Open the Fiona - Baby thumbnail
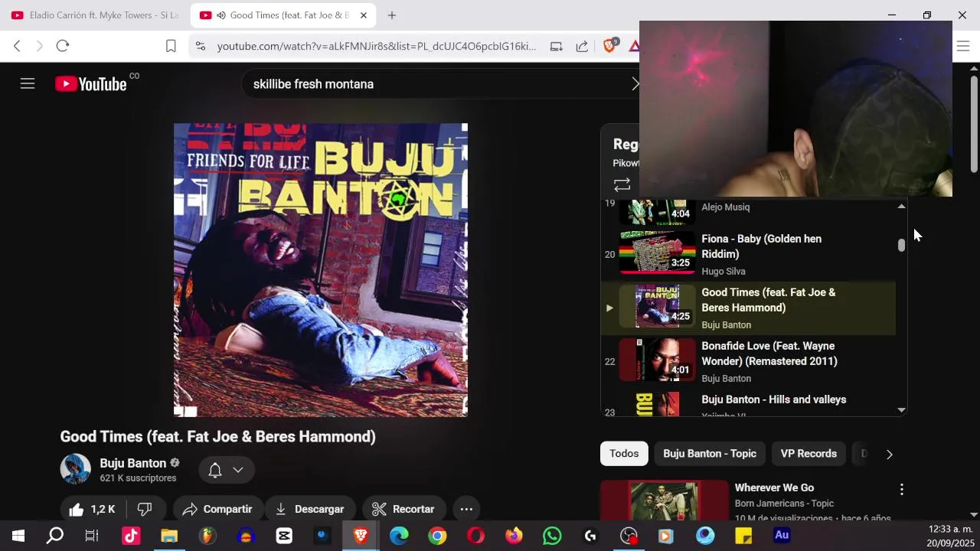The width and height of the screenshot is (980, 551). [x=657, y=253]
